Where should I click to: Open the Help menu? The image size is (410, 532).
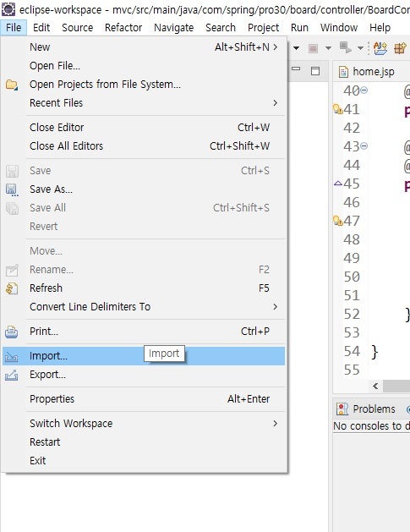click(x=380, y=27)
